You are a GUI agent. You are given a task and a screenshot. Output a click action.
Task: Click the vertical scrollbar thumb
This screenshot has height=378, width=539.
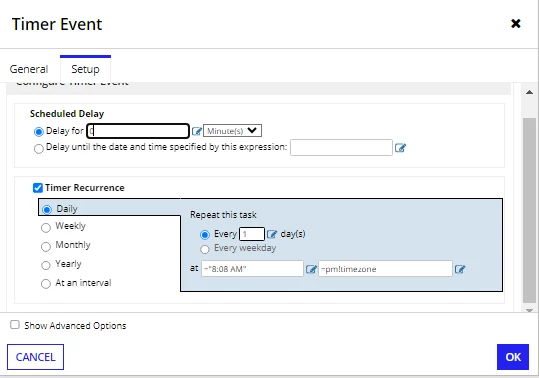click(529, 210)
